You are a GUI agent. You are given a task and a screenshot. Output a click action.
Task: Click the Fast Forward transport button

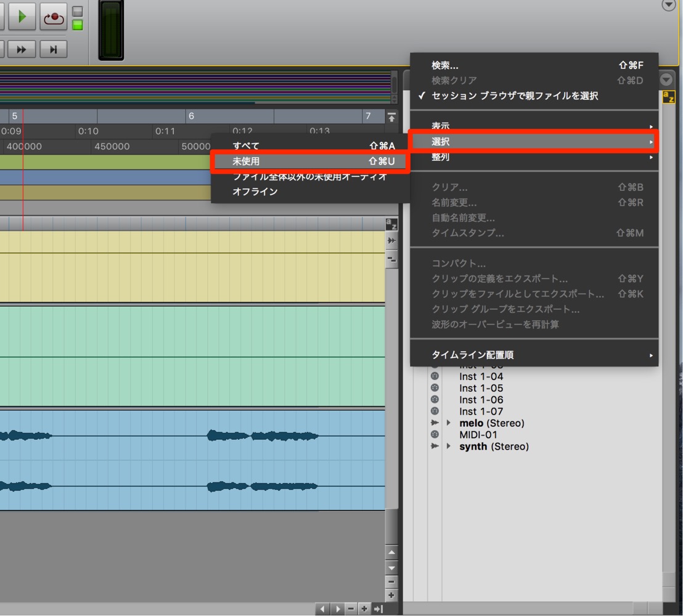22,49
